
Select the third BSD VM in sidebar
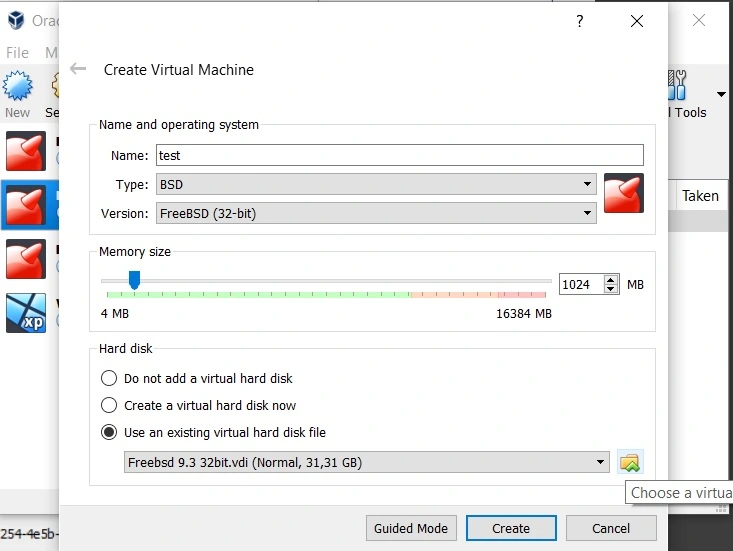26,259
